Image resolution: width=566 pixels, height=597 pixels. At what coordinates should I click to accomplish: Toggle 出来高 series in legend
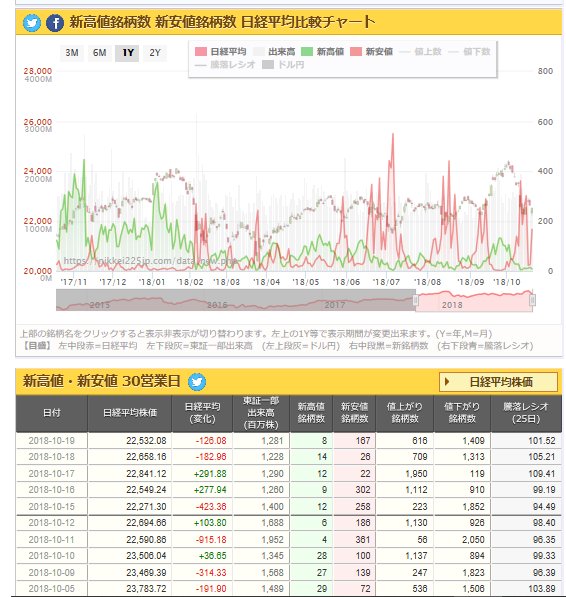(275, 52)
